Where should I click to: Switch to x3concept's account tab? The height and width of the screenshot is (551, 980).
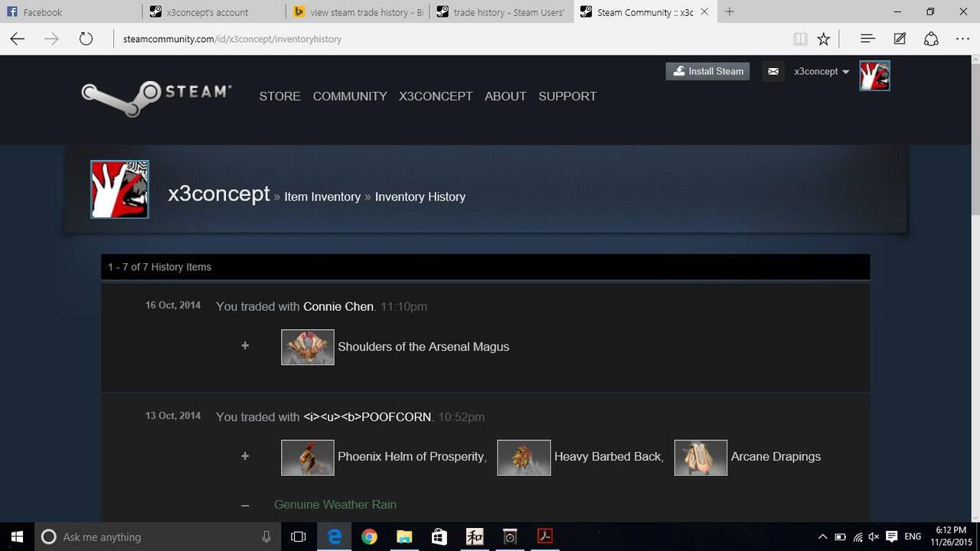point(214,12)
